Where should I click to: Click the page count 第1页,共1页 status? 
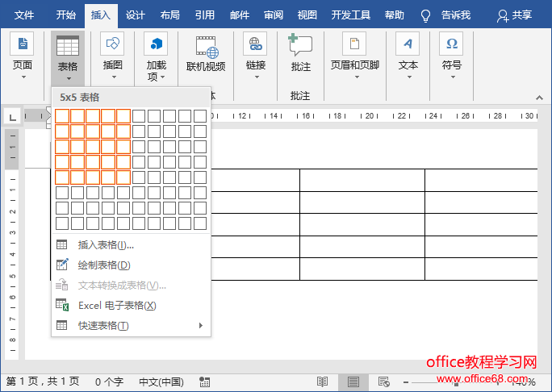pyautogui.click(x=43, y=382)
